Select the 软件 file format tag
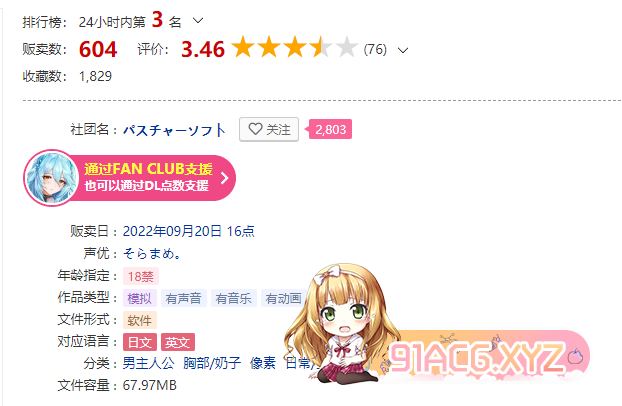622x406 pixels. pyautogui.click(x=140, y=320)
